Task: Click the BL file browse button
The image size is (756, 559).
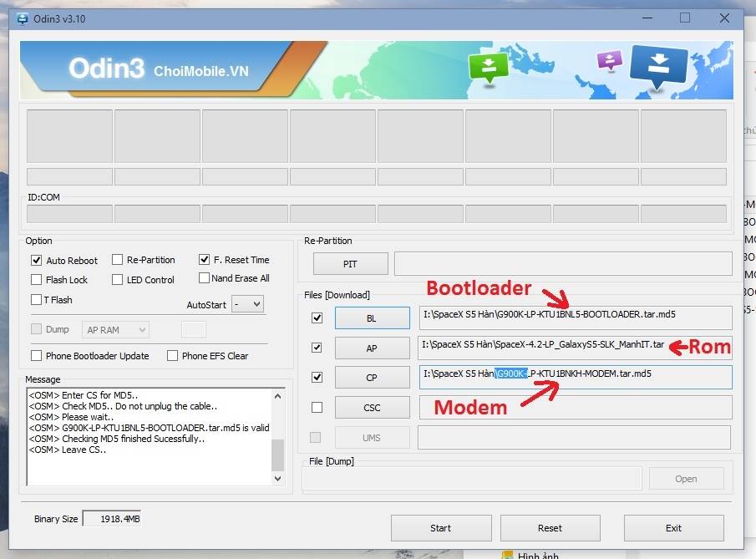Action: click(373, 318)
